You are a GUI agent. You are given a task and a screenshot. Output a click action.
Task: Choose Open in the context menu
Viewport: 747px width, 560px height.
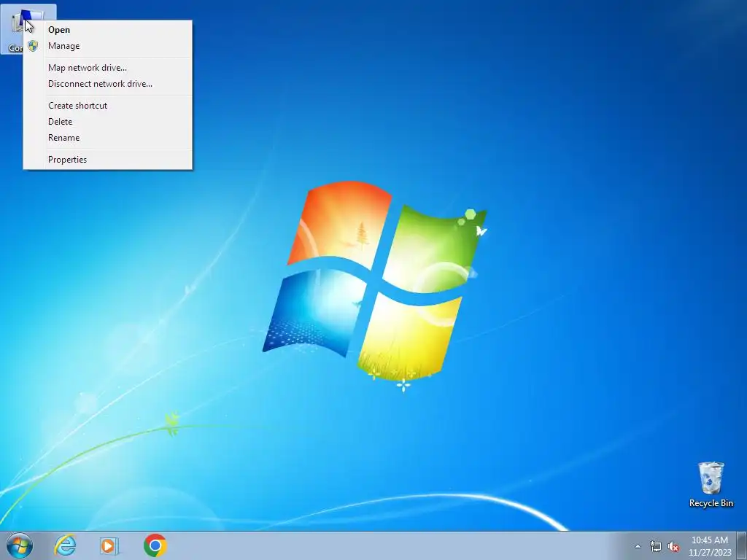pyautogui.click(x=108, y=29)
